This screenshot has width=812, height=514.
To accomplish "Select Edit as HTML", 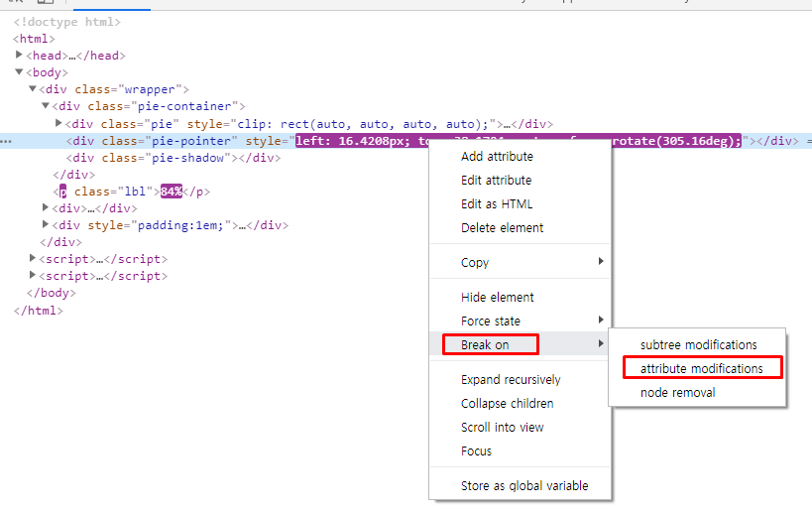I will click(x=520, y=204).
